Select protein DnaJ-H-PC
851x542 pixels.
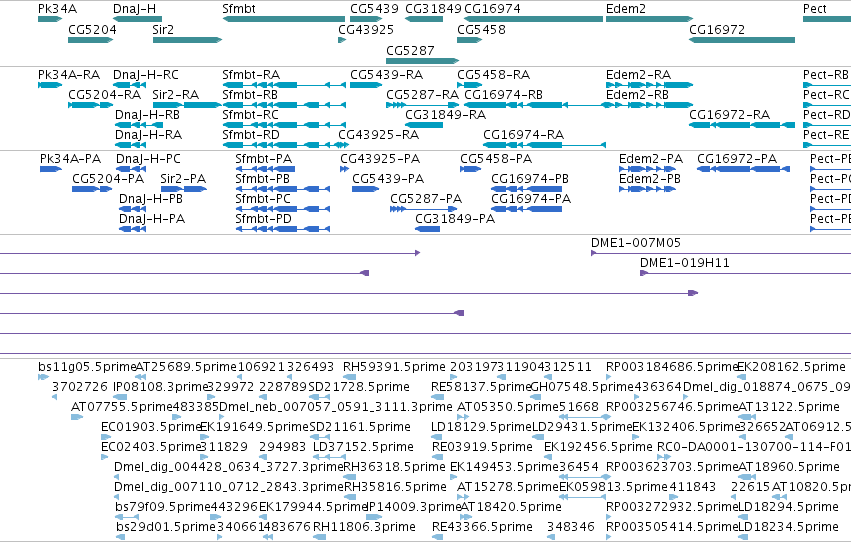(132, 169)
